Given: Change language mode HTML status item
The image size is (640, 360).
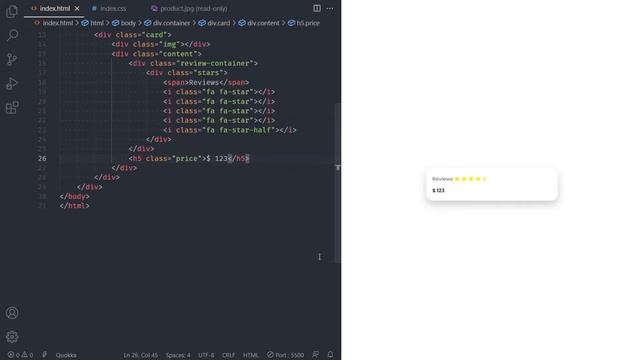Looking at the screenshot, I should 251,355.
